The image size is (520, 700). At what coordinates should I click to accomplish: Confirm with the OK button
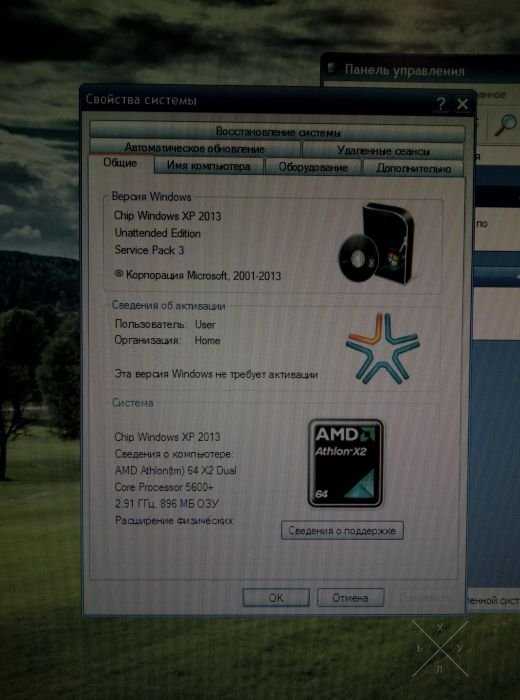click(x=276, y=597)
